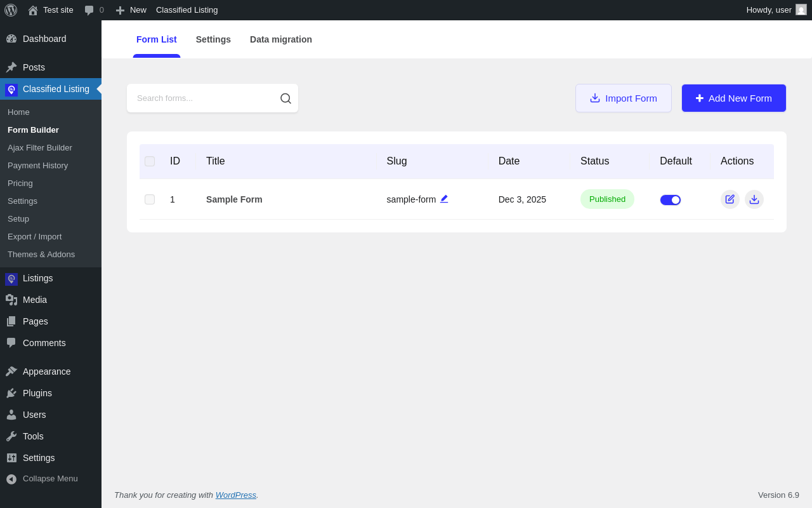Image resolution: width=812 pixels, height=508 pixels.
Task: Open Ajax Filter Builder in sidebar
Action: [40, 148]
